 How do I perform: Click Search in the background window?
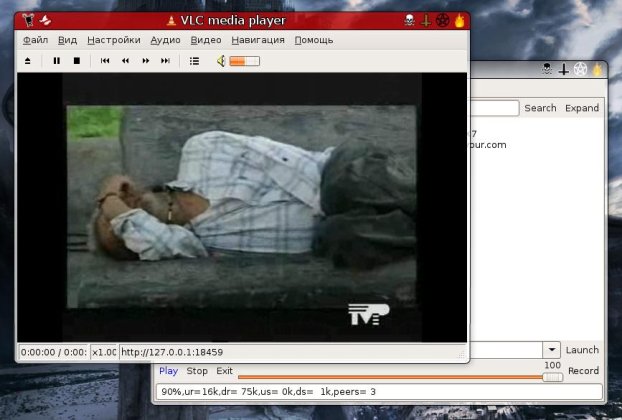coord(540,108)
